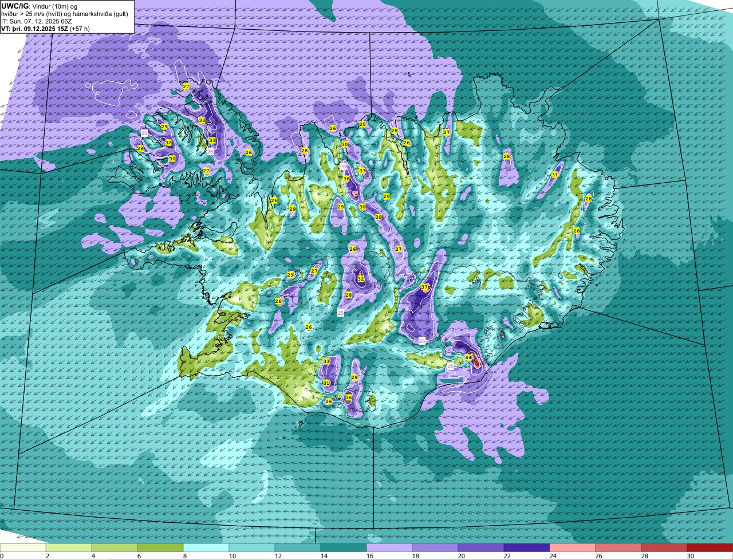
Task: Click the 4–6 m/s green legend swatch
Action: point(115,548)
